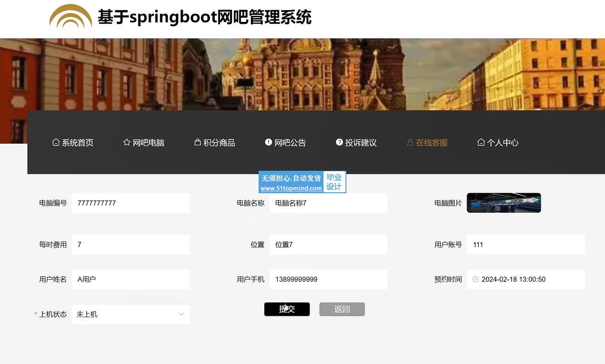Image resolution: width=605 pixels, height=364 pixels.
Task: Click the 返回 button
Action: pyautogui.click(x=342, y=309)
